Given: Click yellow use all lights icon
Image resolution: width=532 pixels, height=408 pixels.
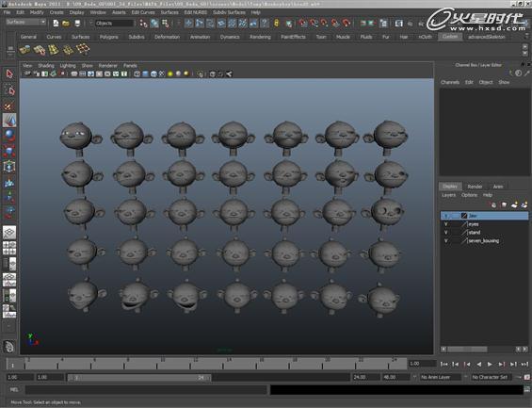Looking at the screenshot, I should pos(170,73).
